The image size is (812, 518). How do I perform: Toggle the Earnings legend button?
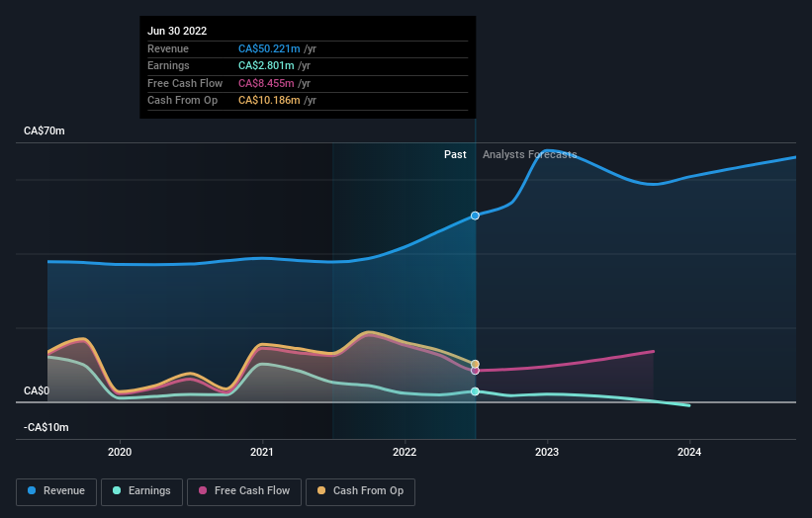pos(141,491)
